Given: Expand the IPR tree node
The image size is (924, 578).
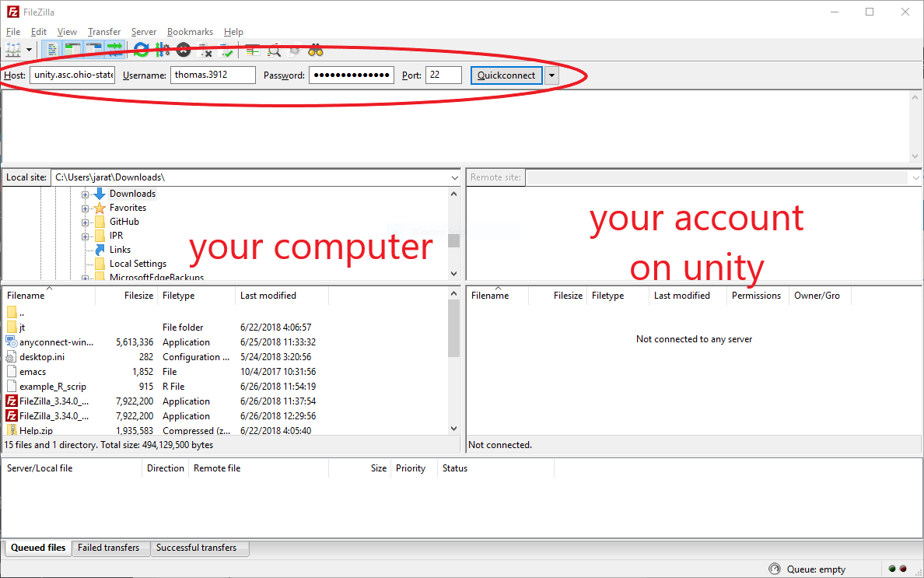Looking at the screenshot, I should click(x=85, y=236).
